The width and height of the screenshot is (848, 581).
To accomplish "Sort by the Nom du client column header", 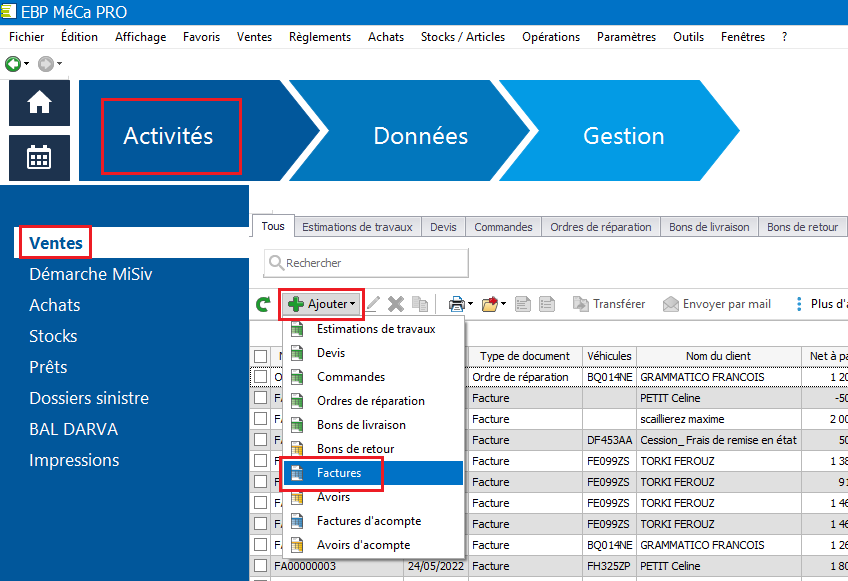I will point(718,356).
